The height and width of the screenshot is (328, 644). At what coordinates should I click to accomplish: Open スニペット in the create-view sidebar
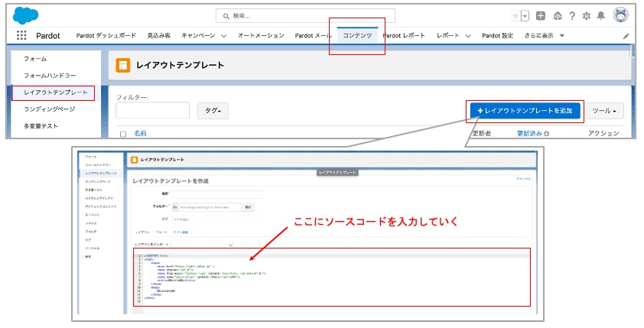click(92, 215)
